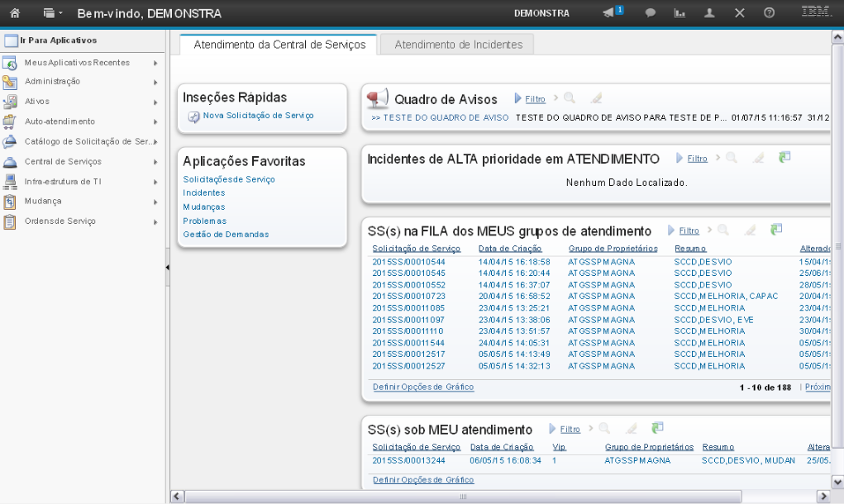844x504 pixels.
Task: Click the vertical scrollbar down arrow
Action: (837, 481)
